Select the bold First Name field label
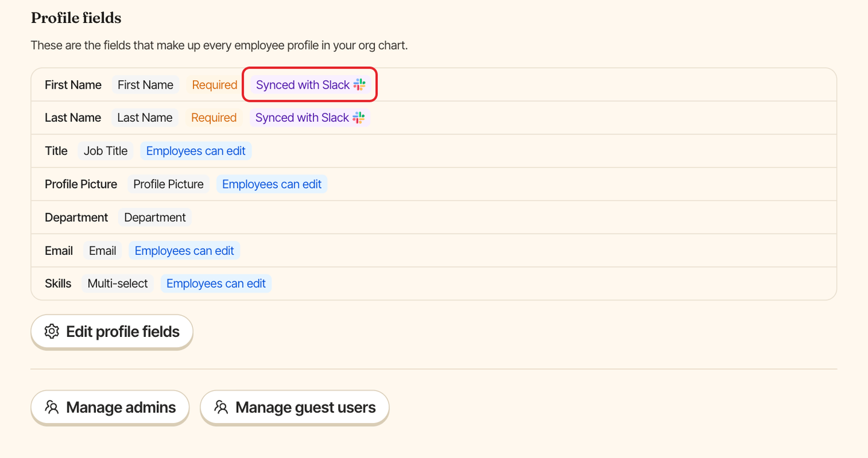The height and width of the screenshot is (458, 868). 73,85
